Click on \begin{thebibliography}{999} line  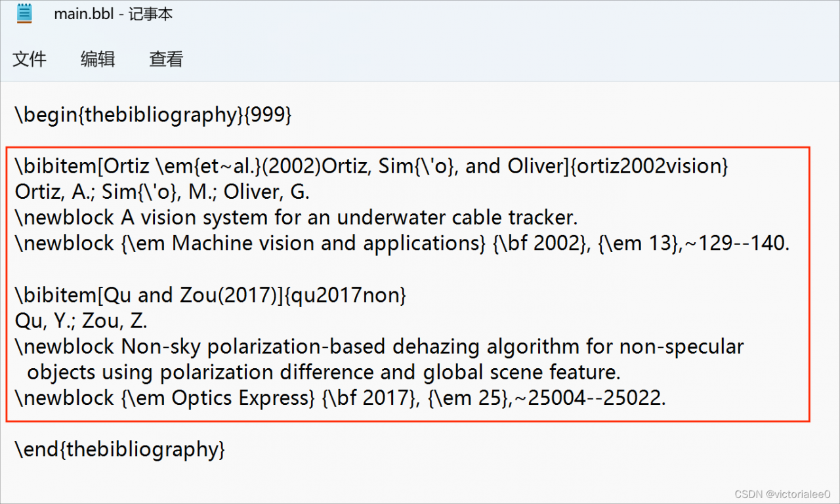click(153, 115)
